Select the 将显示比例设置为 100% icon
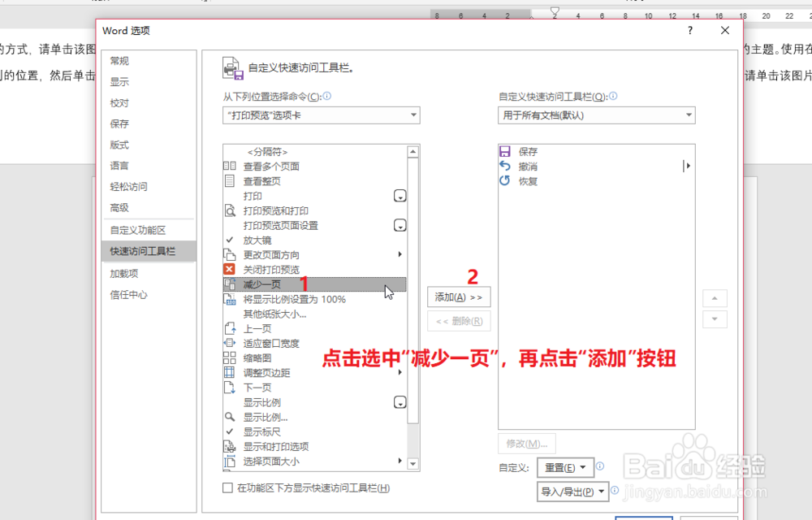Viewport: 812px width, 520px height. click(230, 299)
